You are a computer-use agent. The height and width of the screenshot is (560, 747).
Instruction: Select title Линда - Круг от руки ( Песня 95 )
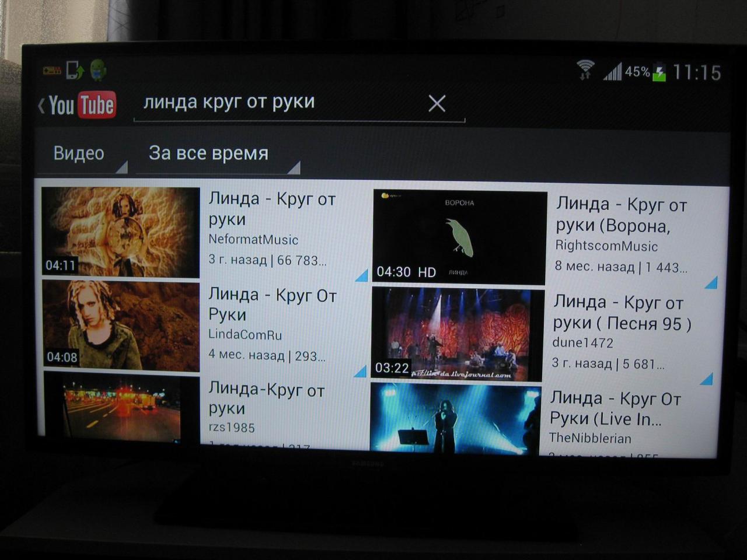click(622, 313)
